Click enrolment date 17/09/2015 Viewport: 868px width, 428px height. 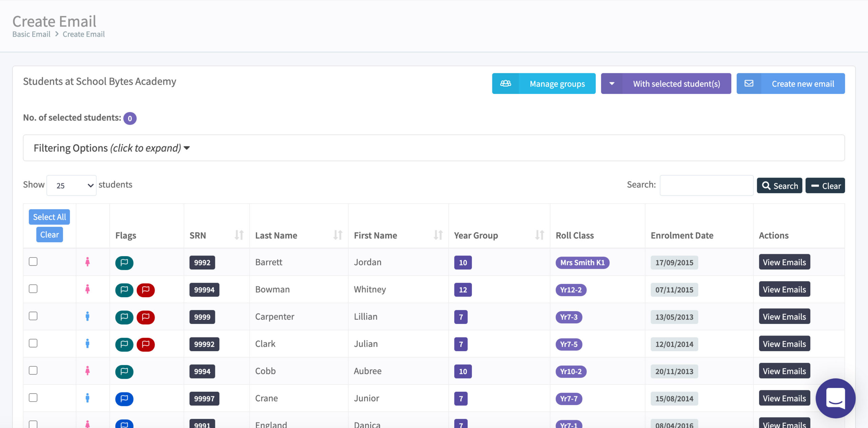tap(674, 263)
